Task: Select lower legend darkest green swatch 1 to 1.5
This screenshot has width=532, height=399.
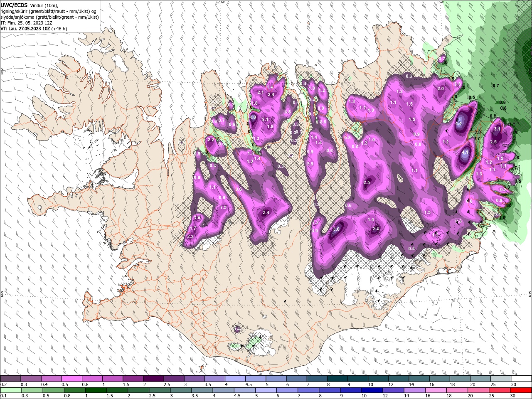Action: [x=96, y=390]
